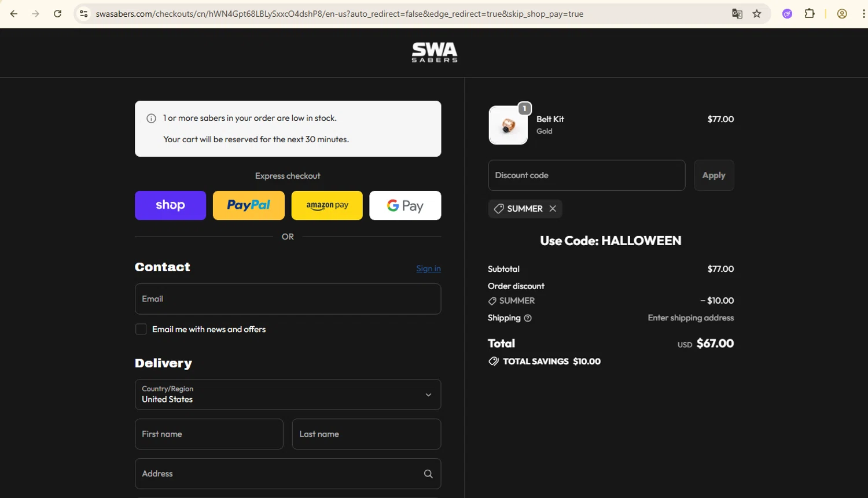
Task: Click the low stock info icon
Action: point(152,119)
